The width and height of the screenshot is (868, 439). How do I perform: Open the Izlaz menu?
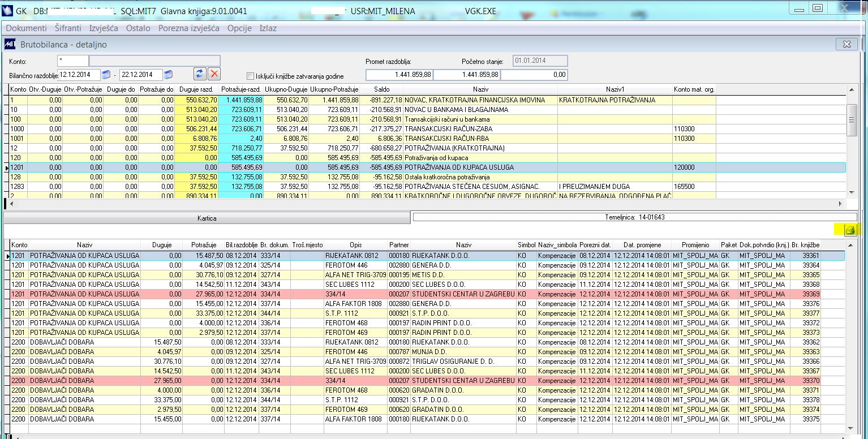click(x=268, y=28)
